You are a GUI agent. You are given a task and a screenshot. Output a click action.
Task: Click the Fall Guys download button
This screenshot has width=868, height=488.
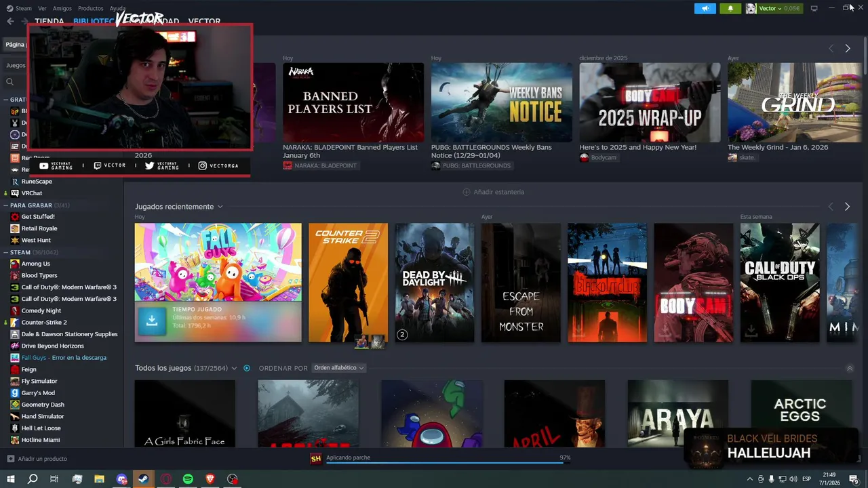[x=152, y=321]
